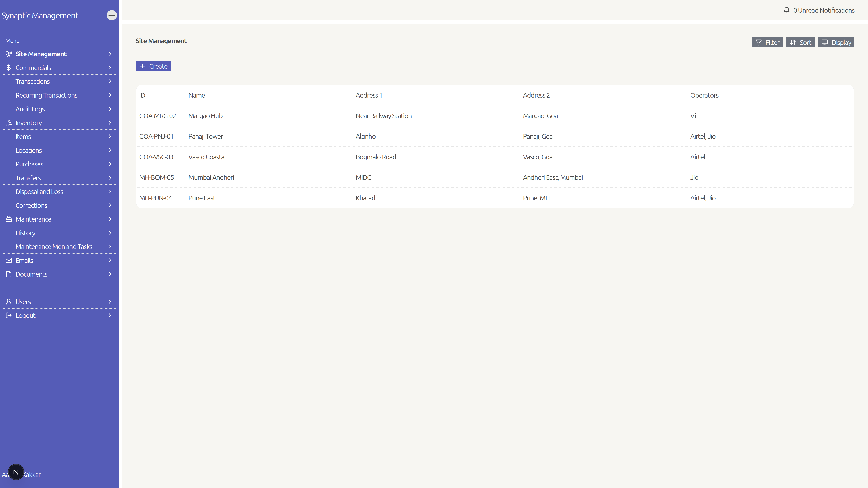Viewport: 868px width, 488px height.
Task: Create a new site
Action: pyautogui.click(x=153, y=66)
